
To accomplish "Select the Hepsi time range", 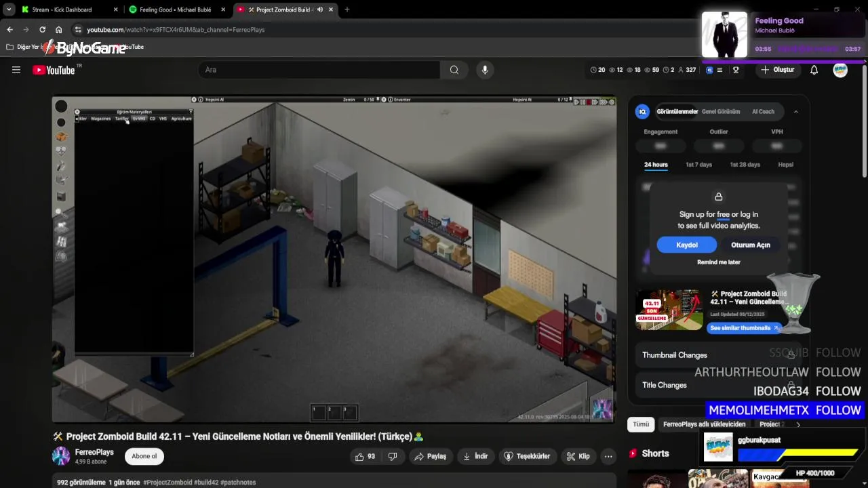I will (x=785, y=165).
